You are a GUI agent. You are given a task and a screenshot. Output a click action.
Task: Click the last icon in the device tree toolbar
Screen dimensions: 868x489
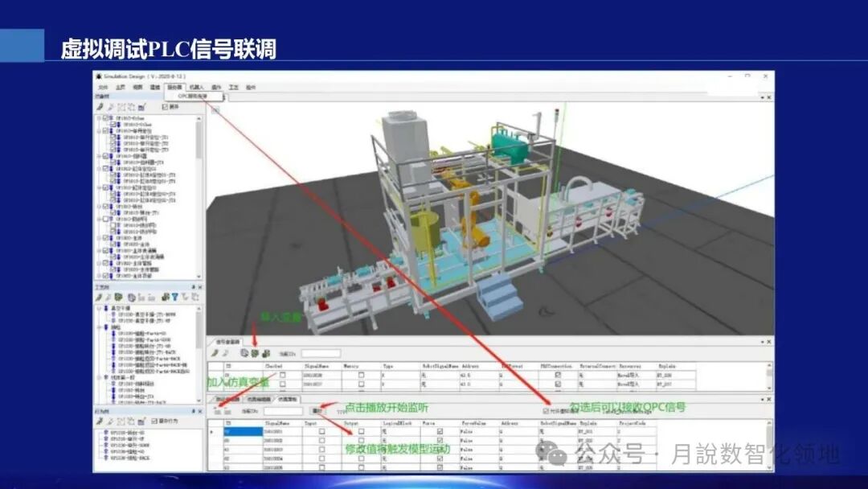141,107
